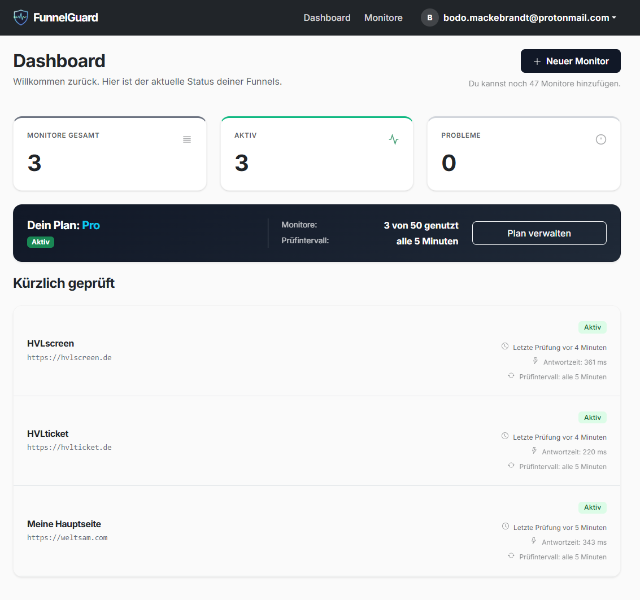Image resolution: width=640 pixels, height=600 pixels.
Task: Click the clock icon in HVLscreen row
Action: tap(505, 347)
